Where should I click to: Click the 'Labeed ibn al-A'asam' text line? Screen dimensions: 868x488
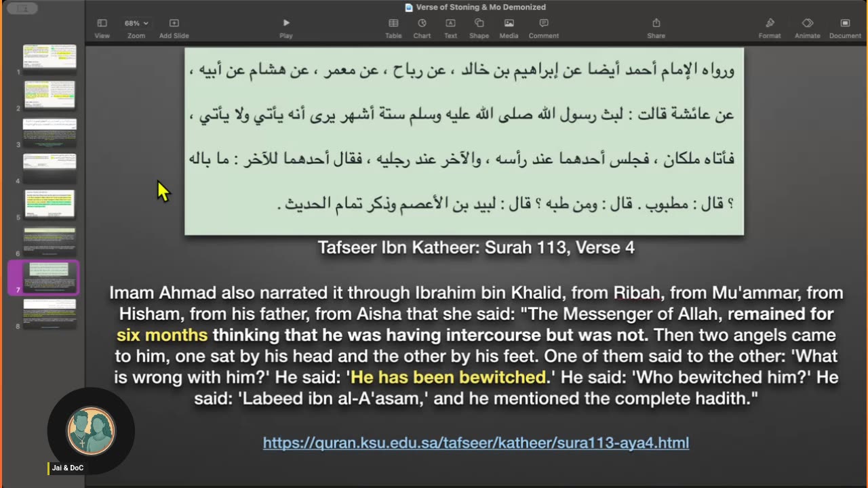tap(475, 398)
